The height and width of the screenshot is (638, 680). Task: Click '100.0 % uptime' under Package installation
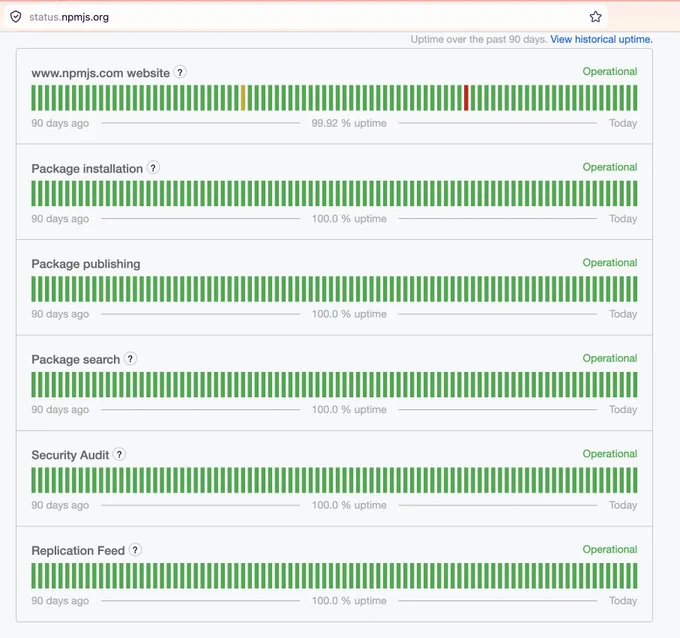point(349,219)
